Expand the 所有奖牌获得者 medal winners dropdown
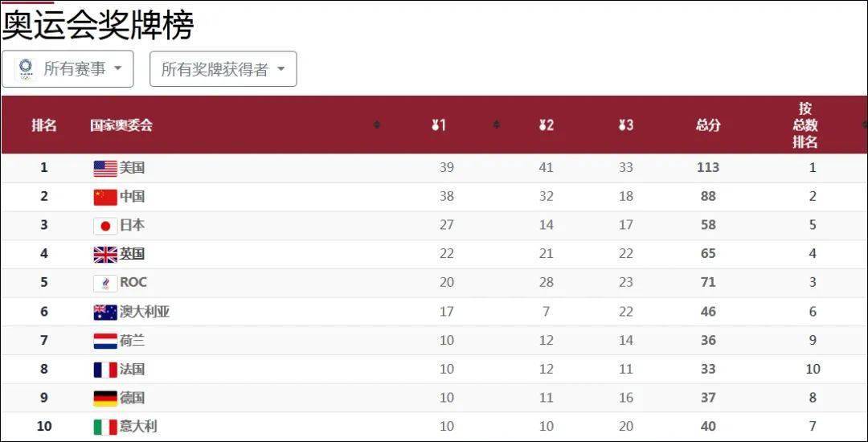Viewport: 868px width, 442px height. click(x=223, y=69)
